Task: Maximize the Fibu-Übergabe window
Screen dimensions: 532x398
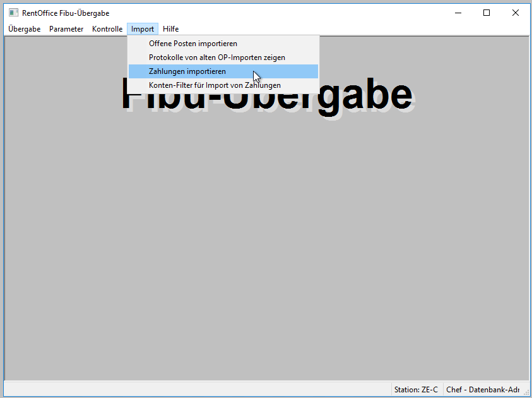Action: coord(487,13)
